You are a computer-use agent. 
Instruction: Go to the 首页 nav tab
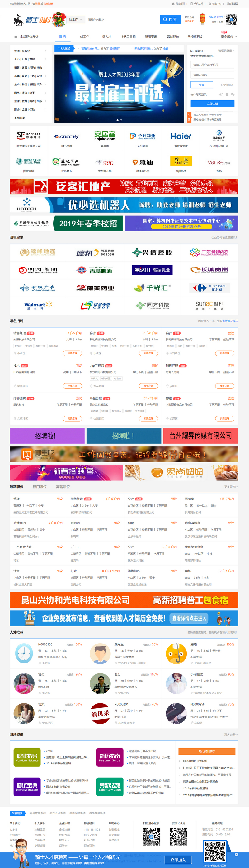click(63, 36)
